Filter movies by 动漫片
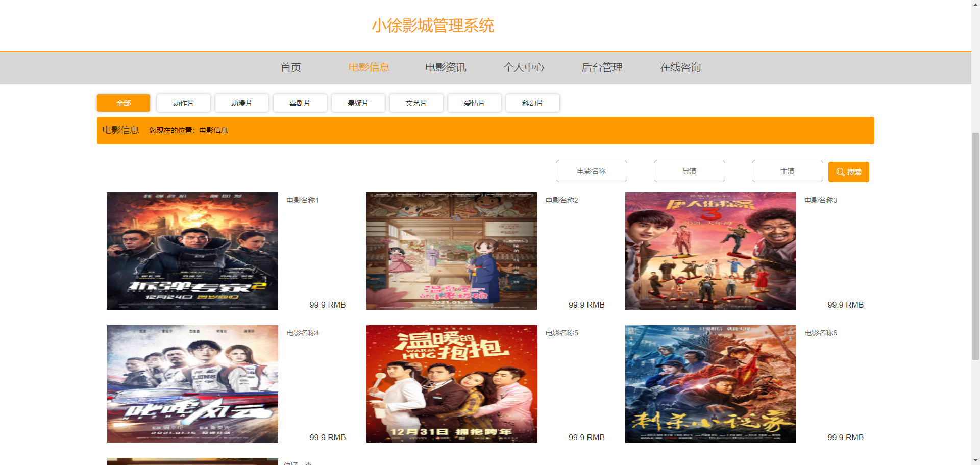Image resolution: width=980 pixels, height=465 pixels. (x=242, y=103)
